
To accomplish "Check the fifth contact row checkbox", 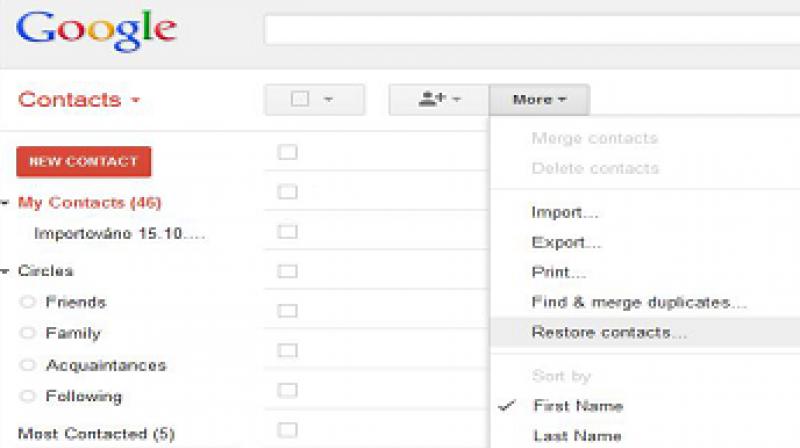I will 287,311.
